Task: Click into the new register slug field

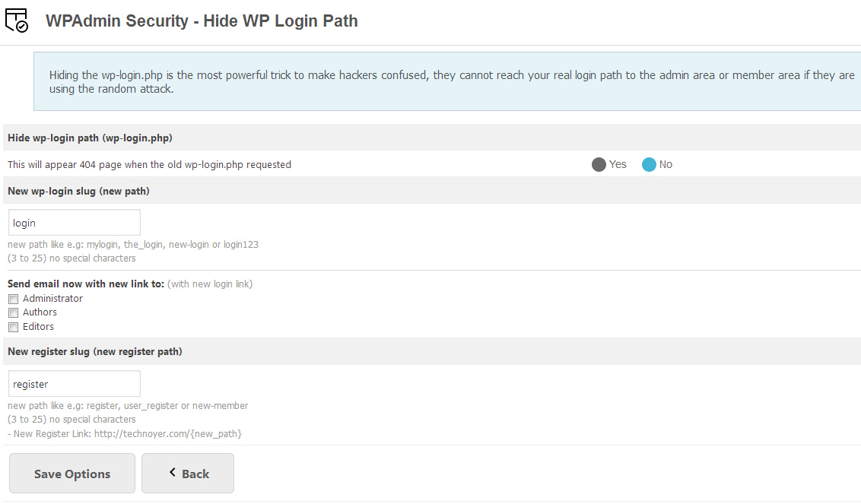Action: (x=74, y=384)
